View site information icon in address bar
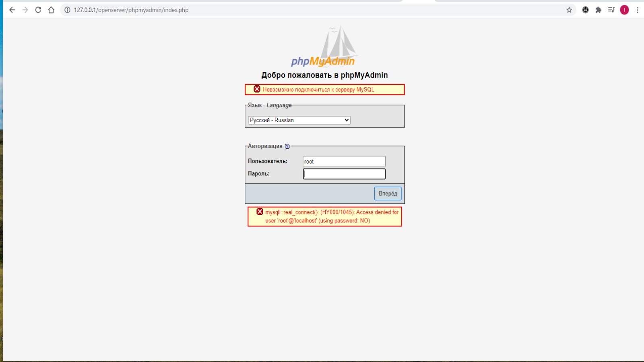Image resolution: width=644 pixels, height=362 pixels. pos(67,10)
